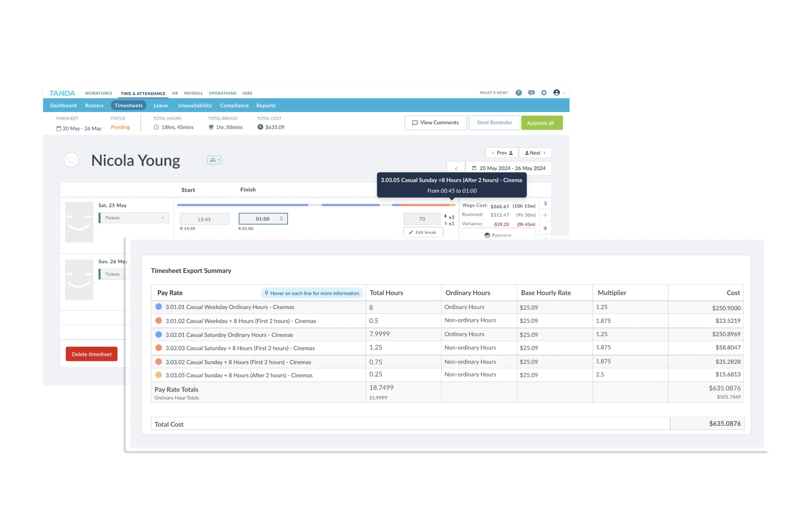Open the calendar icon beside the date range

(x=474, y=168)
